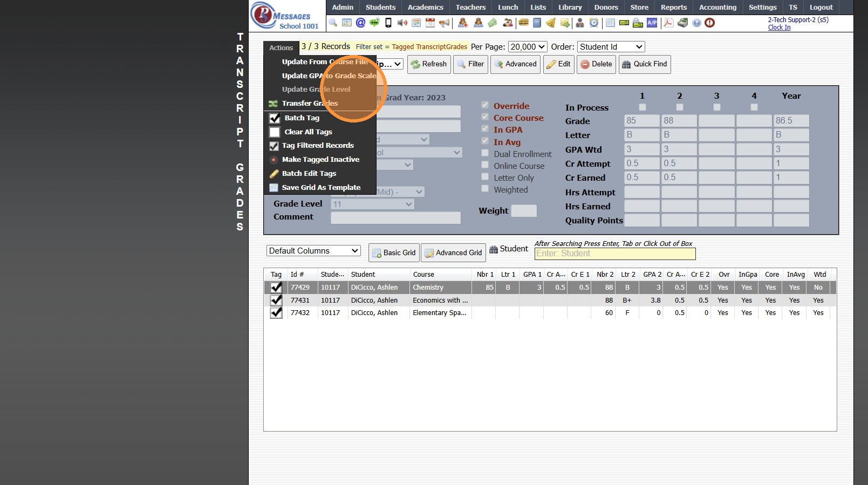Click the mobile phone icon
This screenshot has width=868, height=485.
tap(388, 23)
